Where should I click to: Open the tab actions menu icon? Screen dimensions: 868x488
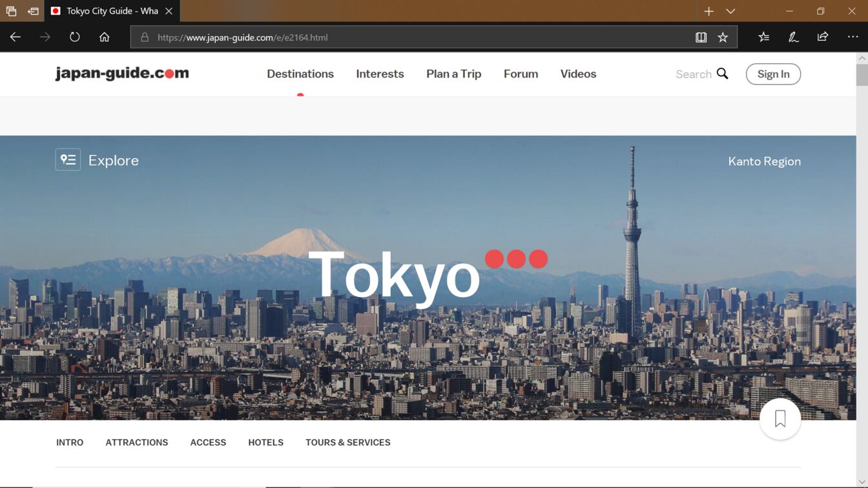tap(11, 11)
